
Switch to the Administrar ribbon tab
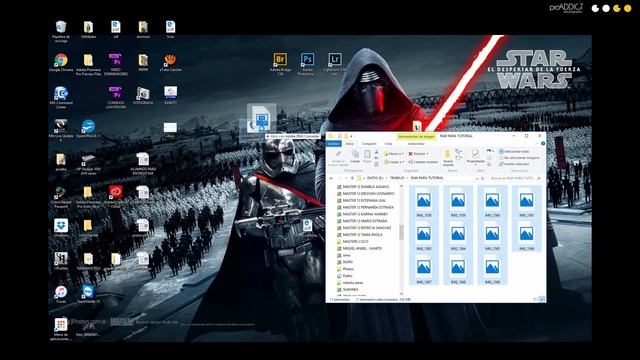coord(416,144)
